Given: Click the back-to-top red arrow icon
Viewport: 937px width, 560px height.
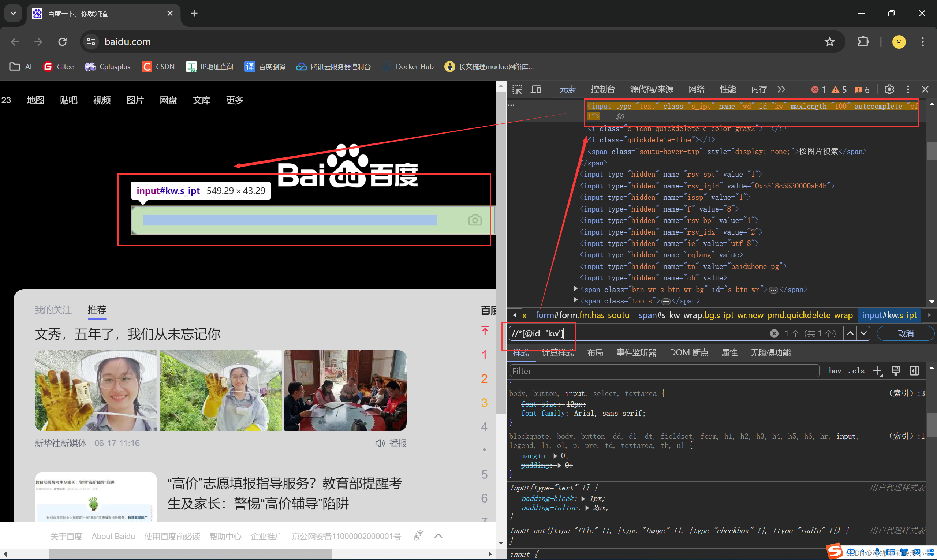Looking at the screenshot, I should 485,330.
